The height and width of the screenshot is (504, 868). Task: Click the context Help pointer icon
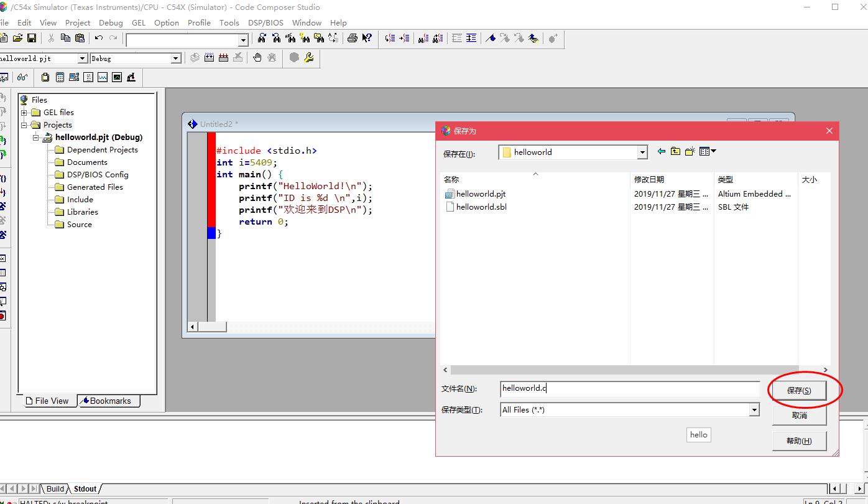367,39
